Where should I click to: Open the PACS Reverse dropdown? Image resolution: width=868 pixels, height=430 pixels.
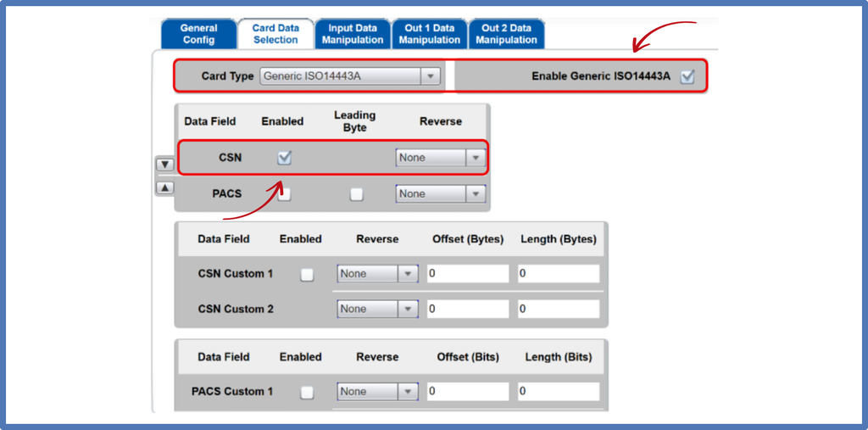point(441,194)
